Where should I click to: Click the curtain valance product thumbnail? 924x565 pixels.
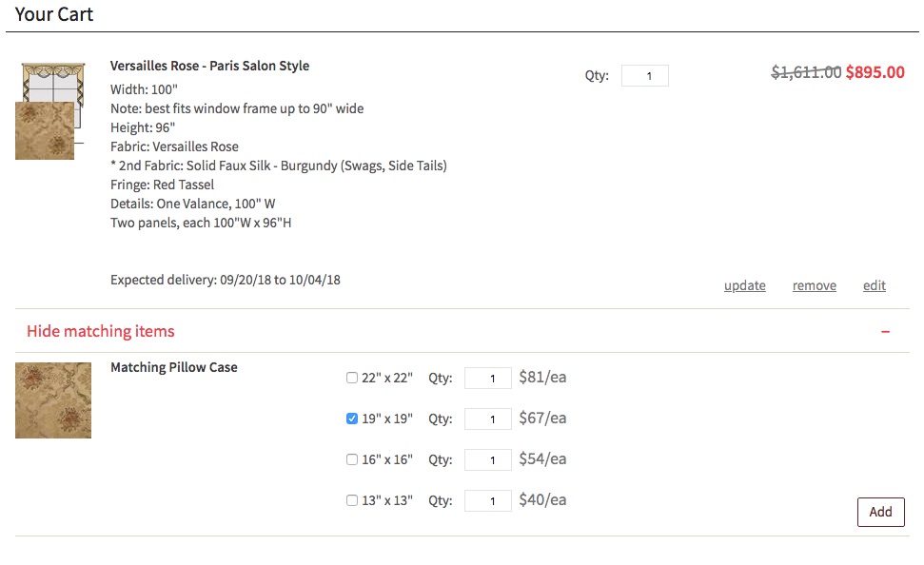pos(53,82)
